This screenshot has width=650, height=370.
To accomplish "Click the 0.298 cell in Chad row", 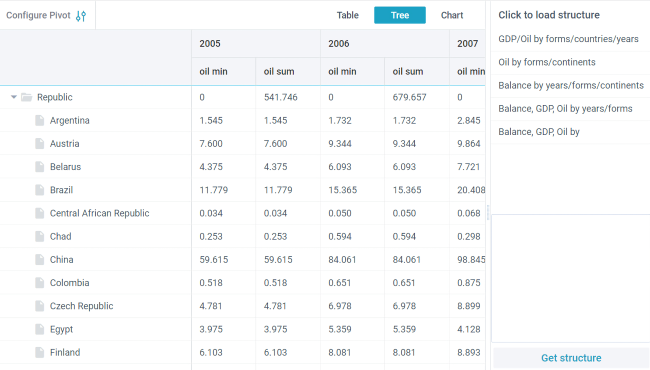I will pos(468,237).
